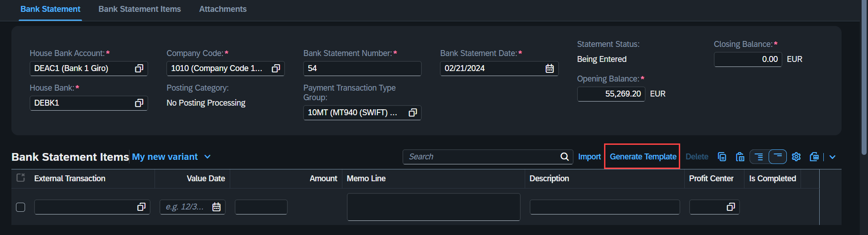868x235 pixels.
Task: Open the Bank Statement Date calendar picker
Action: (x=550, y=68)
